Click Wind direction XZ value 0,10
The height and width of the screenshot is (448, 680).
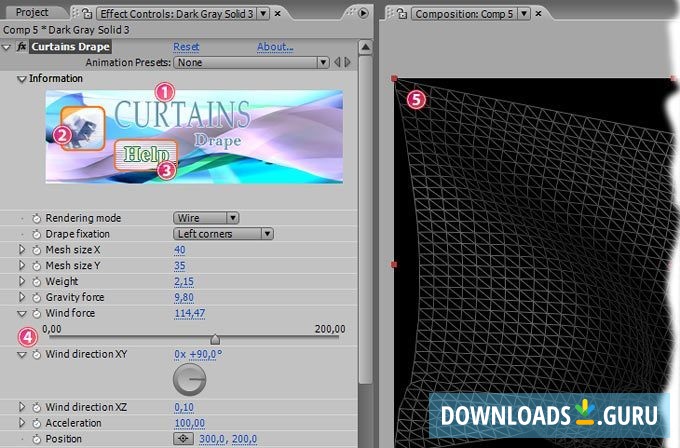pyautogui.click(x=184, y=407)
